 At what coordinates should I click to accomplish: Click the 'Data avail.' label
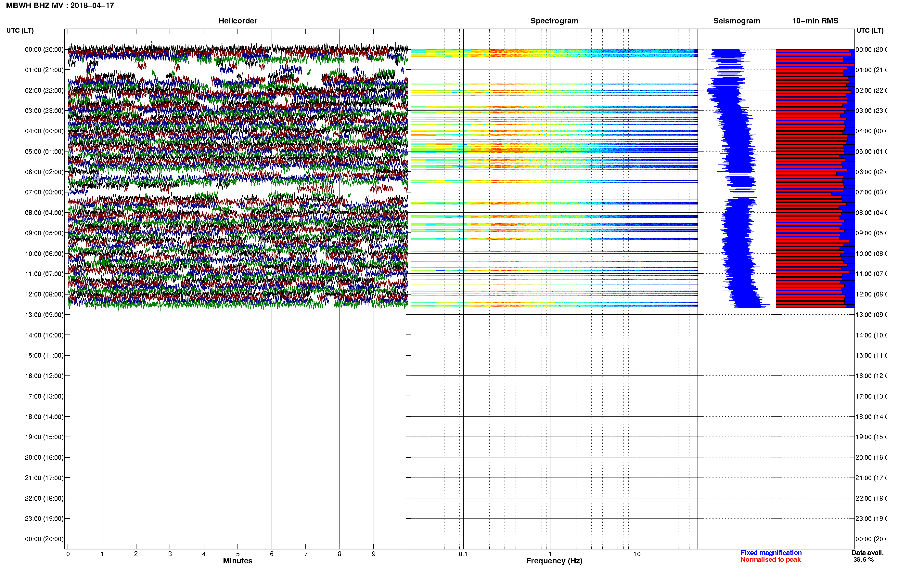pyautogui.click(x=867, y=553)
